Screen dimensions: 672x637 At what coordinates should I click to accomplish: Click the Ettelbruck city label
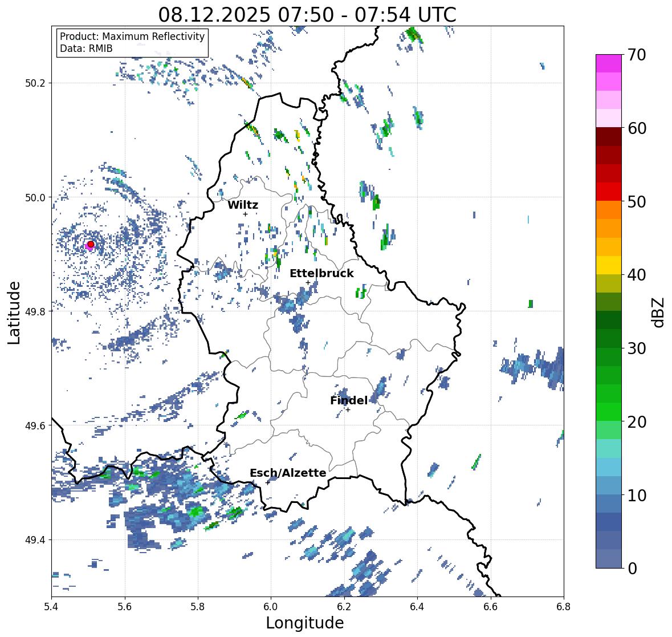point(321,274)
